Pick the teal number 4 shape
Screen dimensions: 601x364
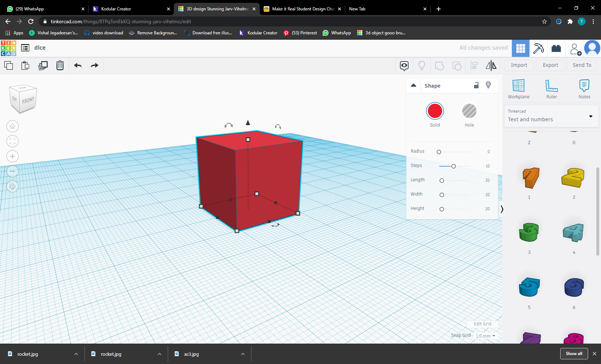(x=573, y=232)
